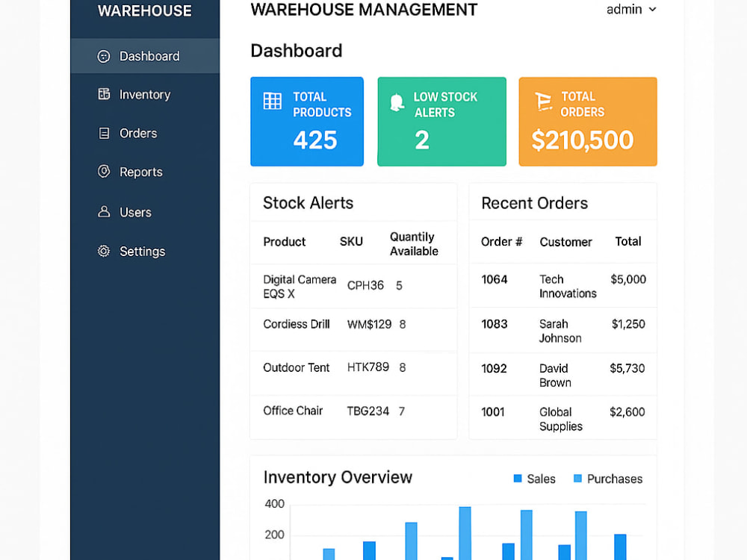This screenshot has width=747, height=560.
Task: Open order number 1064
Action: (x=494, y=279)
